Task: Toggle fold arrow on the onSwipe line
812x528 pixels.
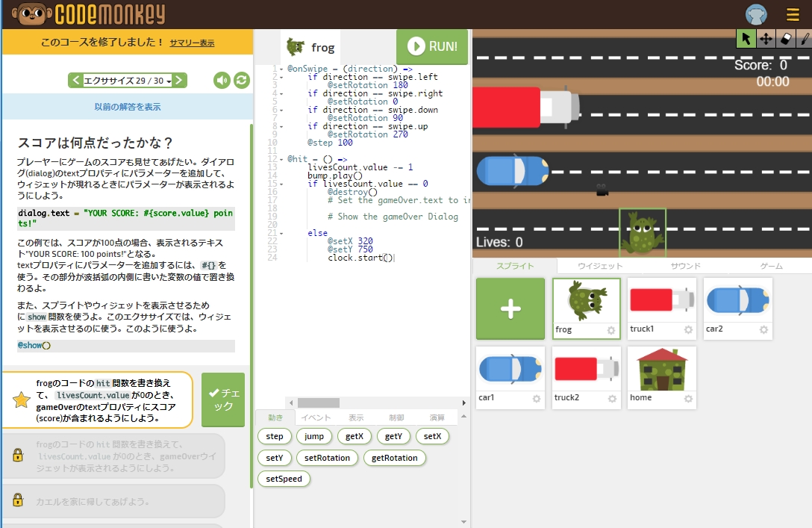Action: pyautogui.click(x=281, y=69)
